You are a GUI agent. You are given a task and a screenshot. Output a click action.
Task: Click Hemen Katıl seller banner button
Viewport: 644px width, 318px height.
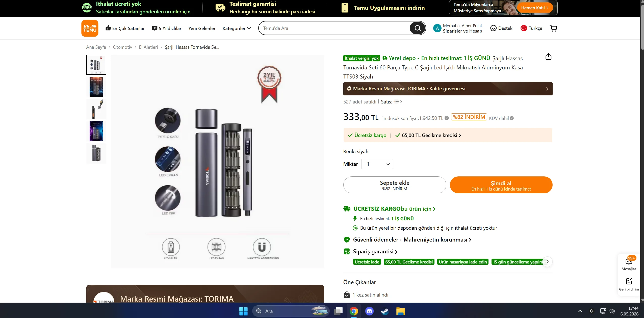[x=535, y=8]
